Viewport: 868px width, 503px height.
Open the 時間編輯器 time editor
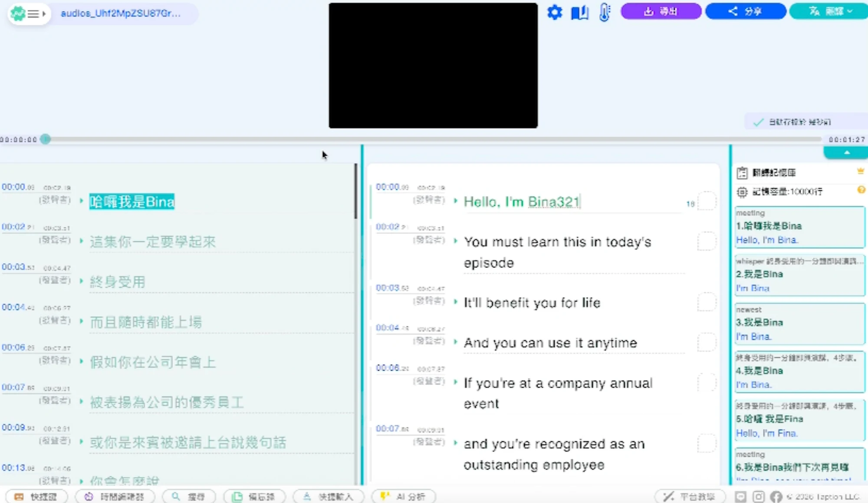115,496
